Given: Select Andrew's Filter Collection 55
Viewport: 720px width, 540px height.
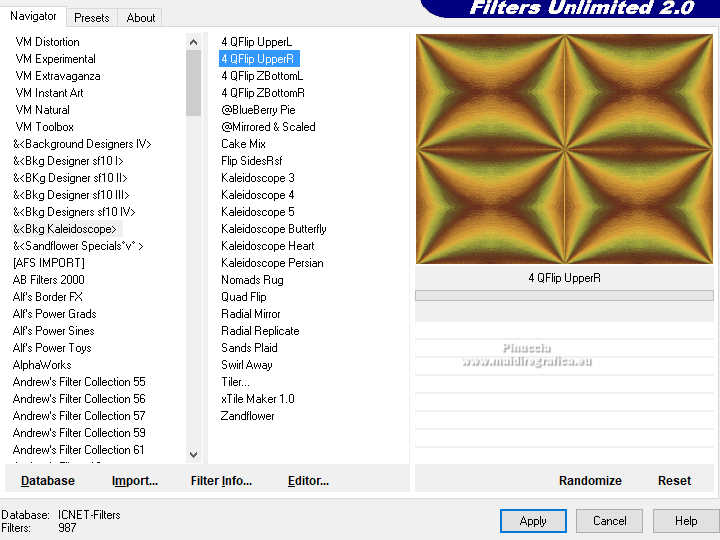Looking at the screenshot, I should [79, 382].
